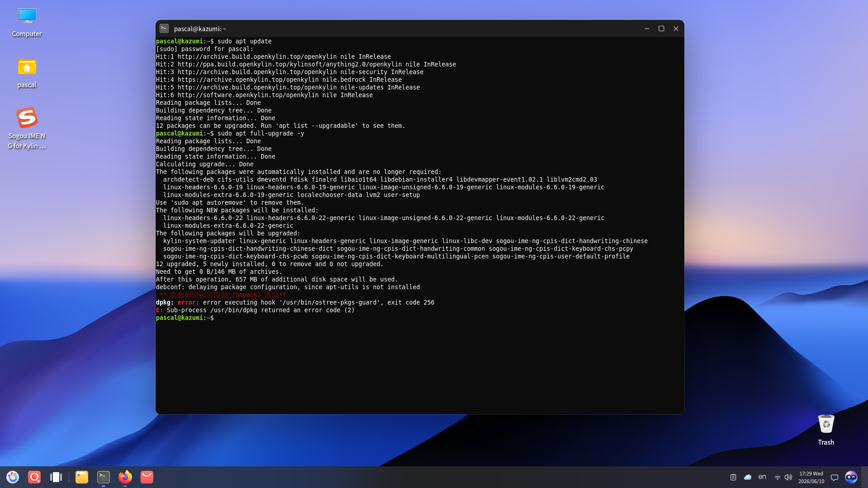Click the 'Hit:4' nile.bedrock InRelease line
Image resolution: width=868 pixels, height=488 pixels.
[279, 80]
